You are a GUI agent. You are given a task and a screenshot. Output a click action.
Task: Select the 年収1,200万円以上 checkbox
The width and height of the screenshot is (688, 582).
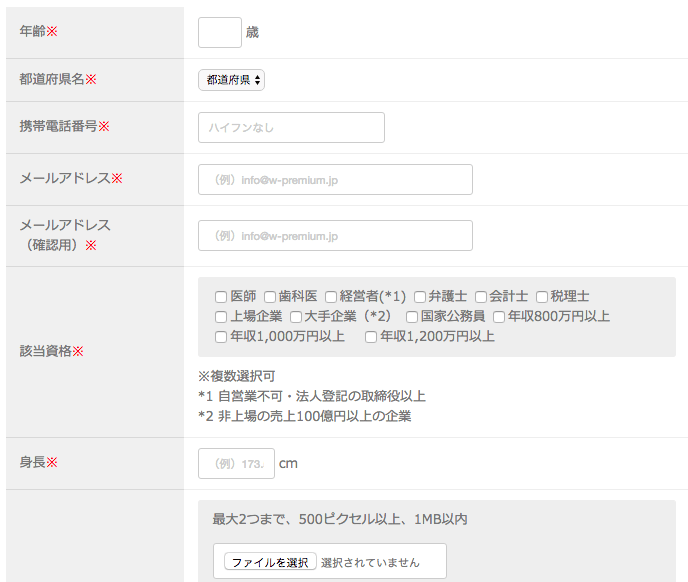coord(371,337)
